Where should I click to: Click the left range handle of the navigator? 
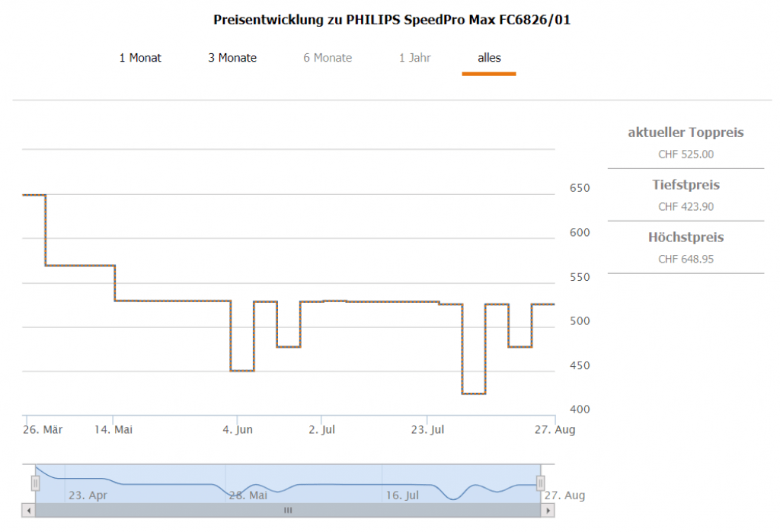pos(35,483)
